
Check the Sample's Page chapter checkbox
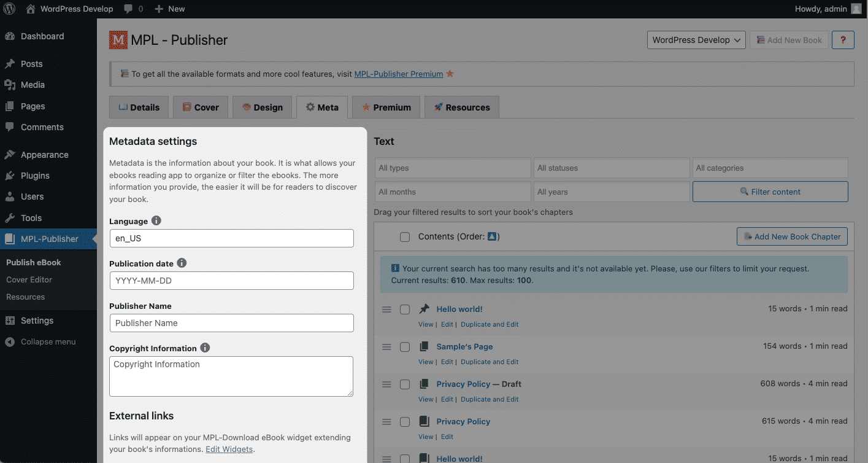tap(405, 347)
